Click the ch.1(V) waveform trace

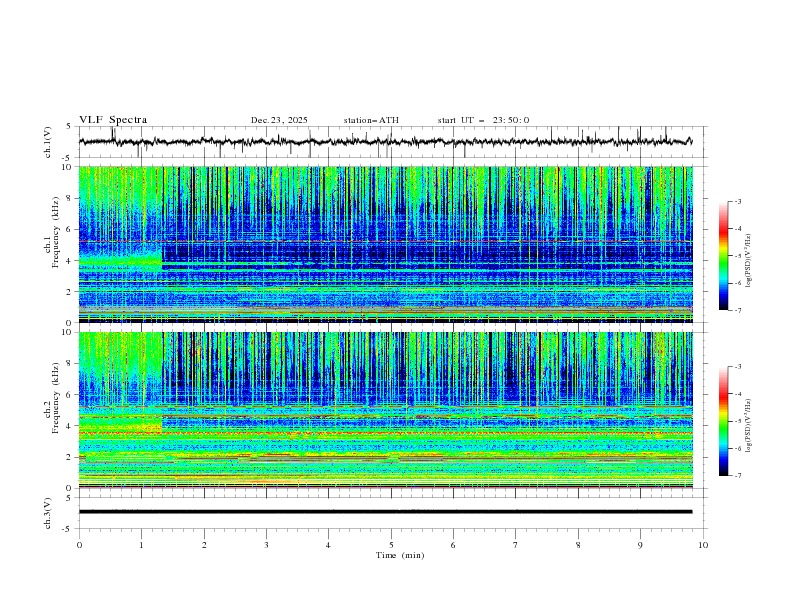tap(385, 142)
